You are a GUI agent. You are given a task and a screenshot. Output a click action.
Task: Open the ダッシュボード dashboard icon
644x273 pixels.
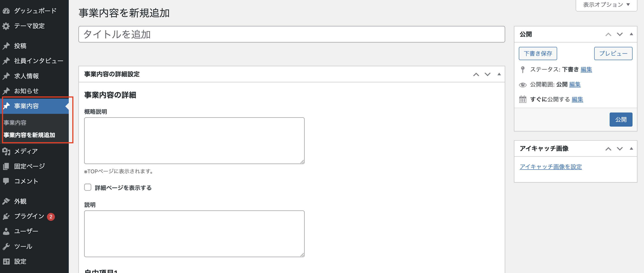pos(6,11)
